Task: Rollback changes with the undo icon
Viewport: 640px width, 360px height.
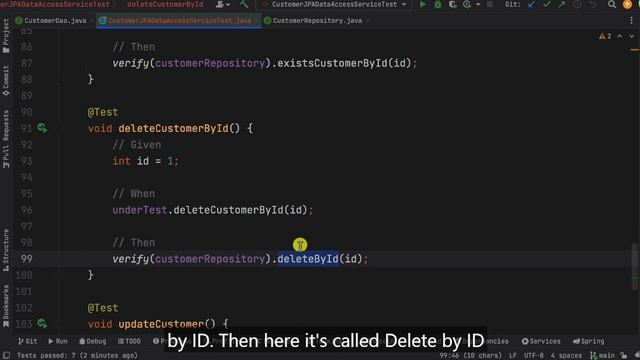Action: (x=593, y=4)
